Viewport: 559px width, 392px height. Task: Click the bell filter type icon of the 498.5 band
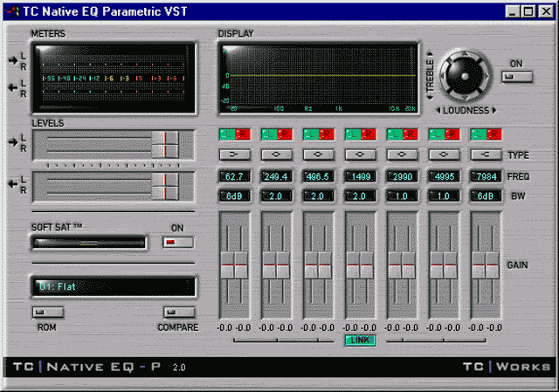pos(318,155)
